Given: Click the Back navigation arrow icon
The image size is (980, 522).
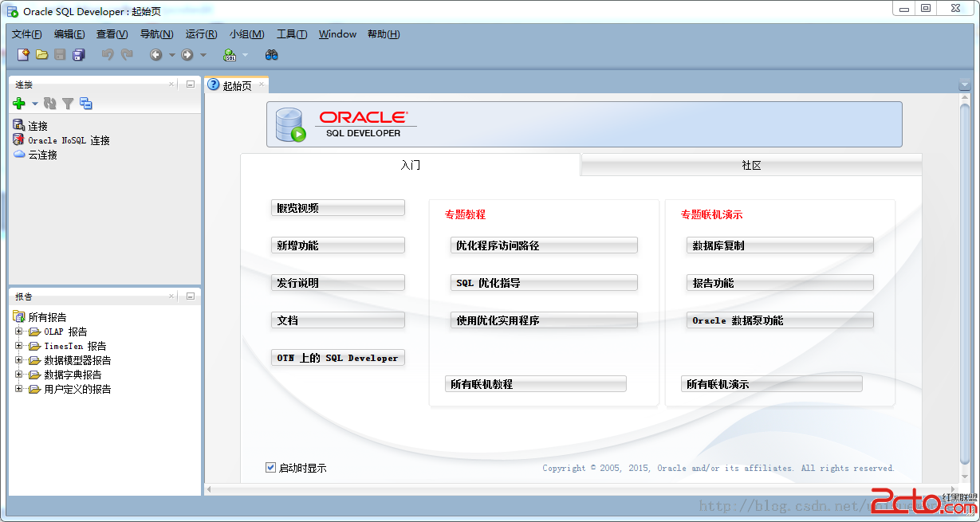Looking at the screenshot, I should 156,55.
